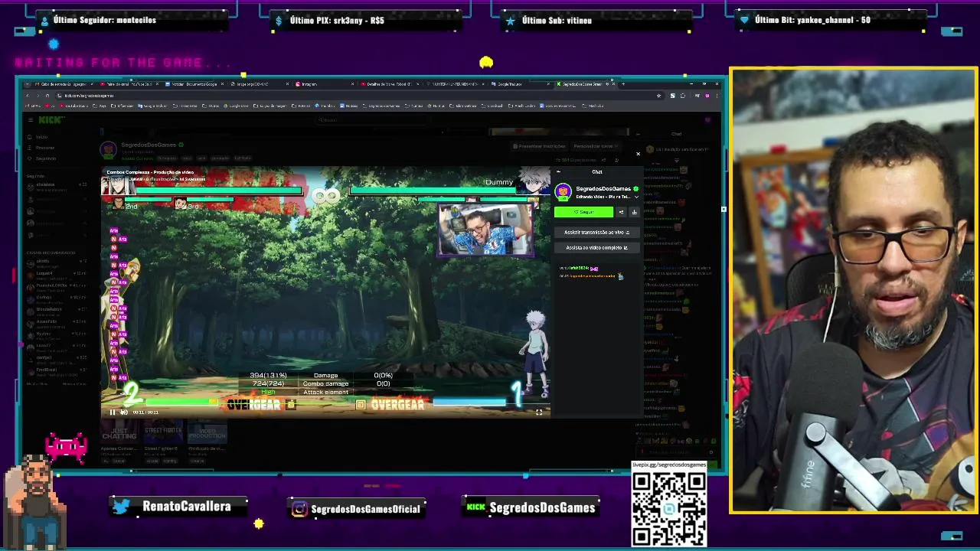This screenshot has height=551, width=980.
Task: Click the clip timestamp 00:11 / 00:21
Action: click(x=145, y=412)
